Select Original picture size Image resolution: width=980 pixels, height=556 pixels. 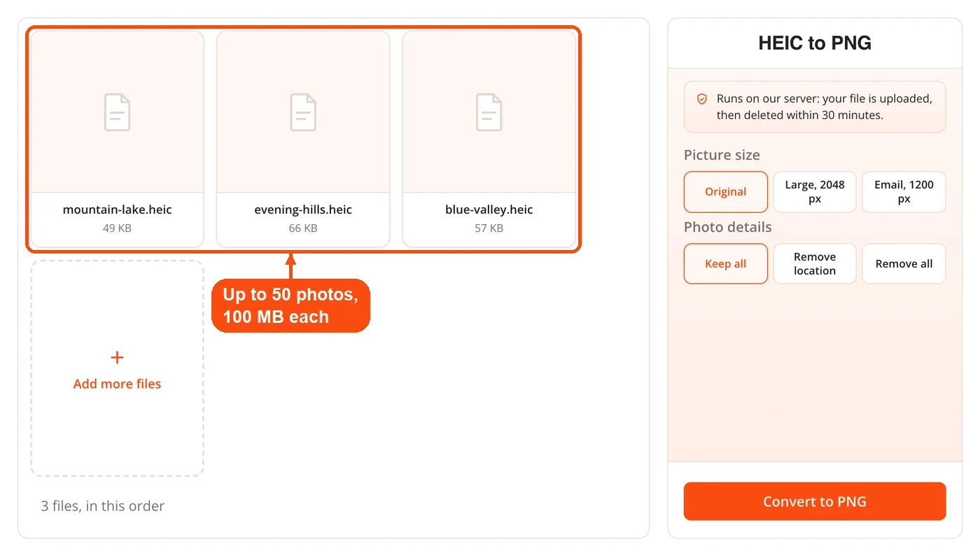[726, 192]
